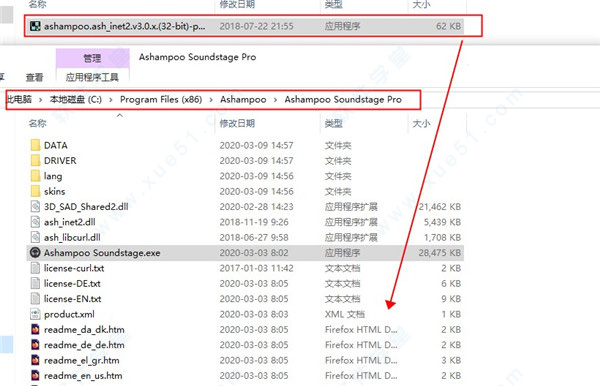Expand chevron after Program Files (x86) breadcrumb
The width and height of the screenshot is (600, 386).
click(x=211, y=100)
